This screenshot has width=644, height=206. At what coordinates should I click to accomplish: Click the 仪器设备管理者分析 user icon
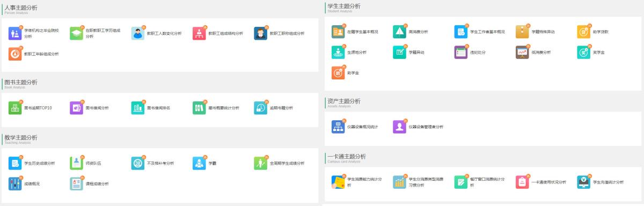tap(399, 127)
